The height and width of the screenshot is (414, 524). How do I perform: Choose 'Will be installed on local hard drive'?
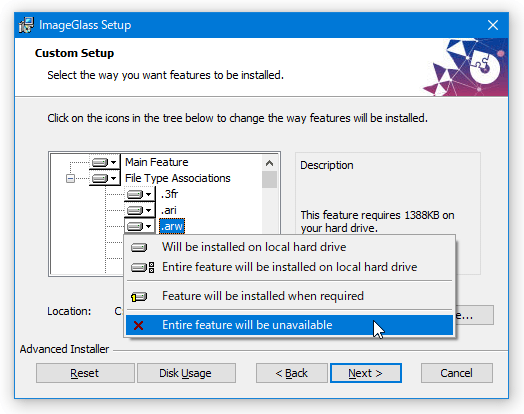point(289,247)
